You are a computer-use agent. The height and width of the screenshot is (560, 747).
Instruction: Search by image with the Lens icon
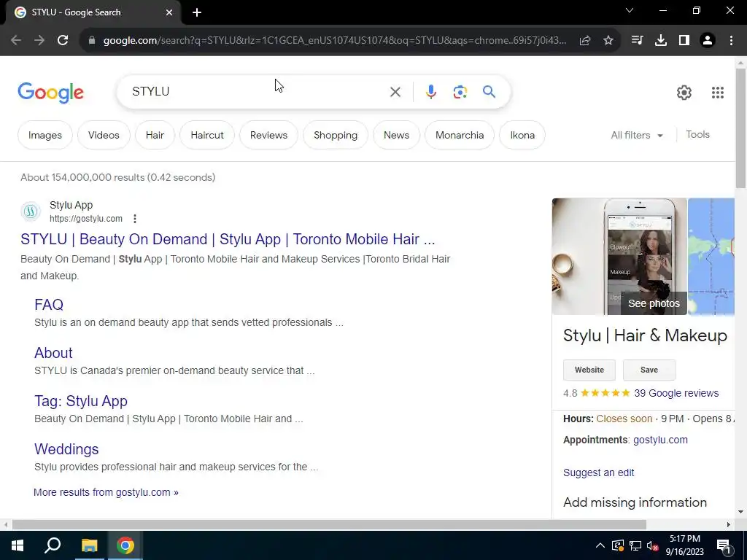tap(460, 92)
